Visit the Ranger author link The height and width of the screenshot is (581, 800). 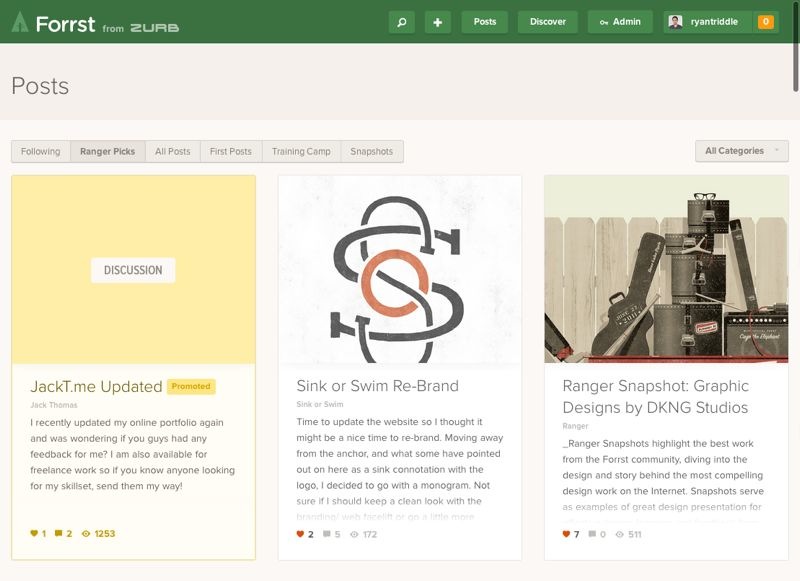[x=575, y=426]
